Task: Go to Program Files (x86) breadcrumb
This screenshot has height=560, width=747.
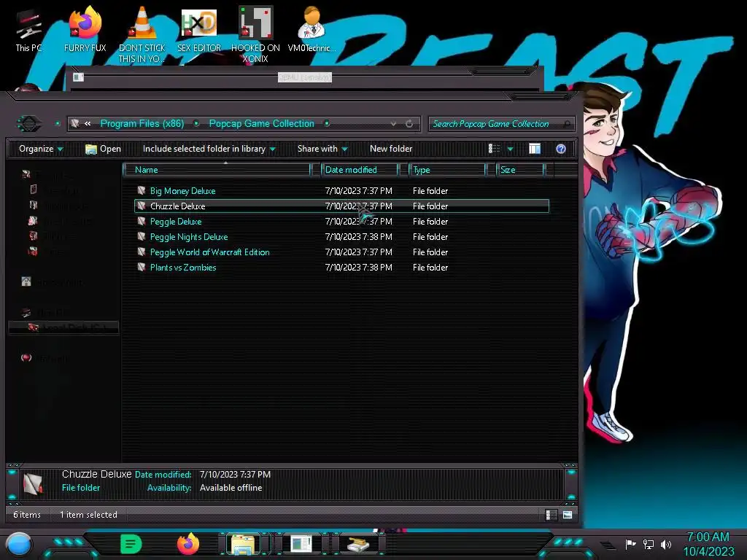Action: pyautogui.click(x=142, y=124)
